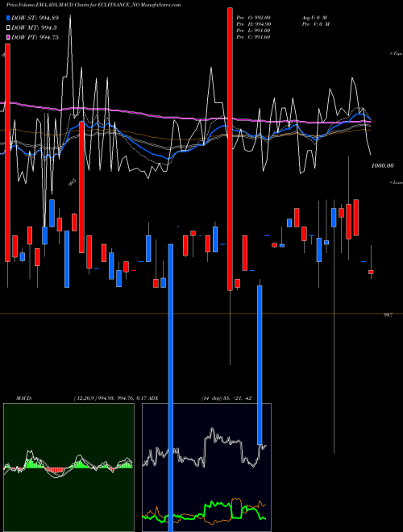Click the 'DOW MT: 994.3' label
403x532 pixels.
pos(34,27)
